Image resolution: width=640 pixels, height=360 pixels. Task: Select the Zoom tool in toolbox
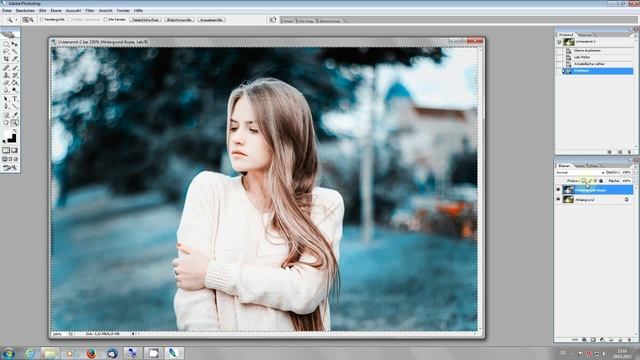point(15,122)
